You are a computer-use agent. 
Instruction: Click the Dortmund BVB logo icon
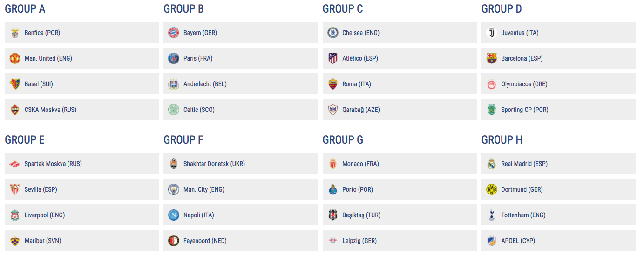(x=492, y=189)
